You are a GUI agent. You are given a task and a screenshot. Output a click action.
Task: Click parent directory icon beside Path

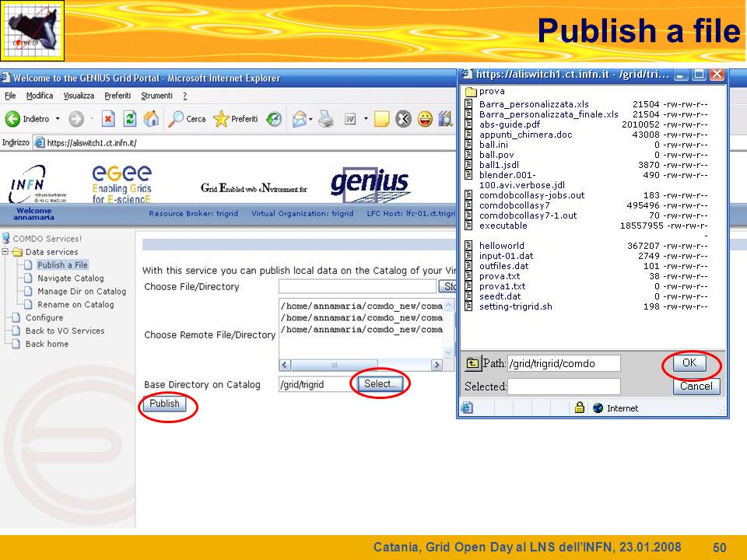(x=472, y=363)
